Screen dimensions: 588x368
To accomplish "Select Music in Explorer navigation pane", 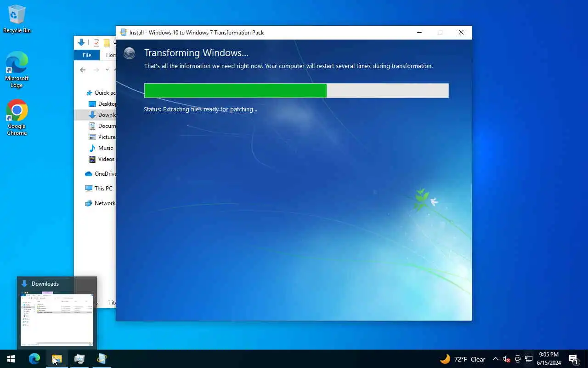I will pos(101,148).
